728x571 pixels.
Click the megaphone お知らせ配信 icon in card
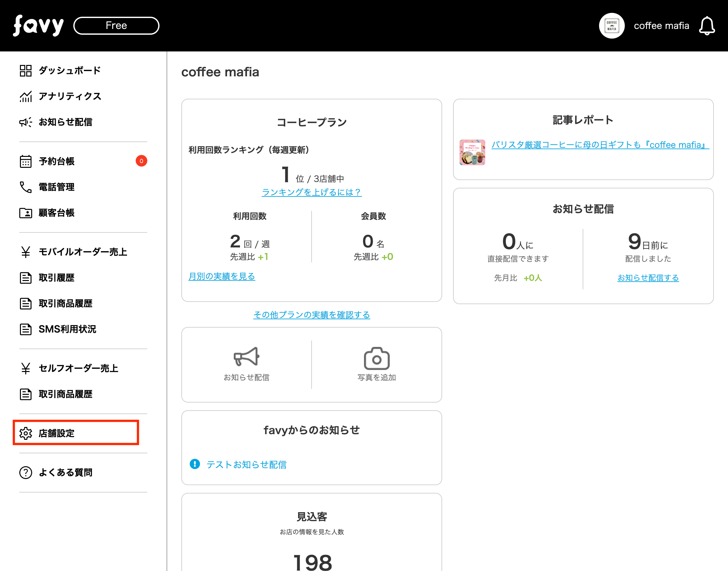tap(246, 357)
